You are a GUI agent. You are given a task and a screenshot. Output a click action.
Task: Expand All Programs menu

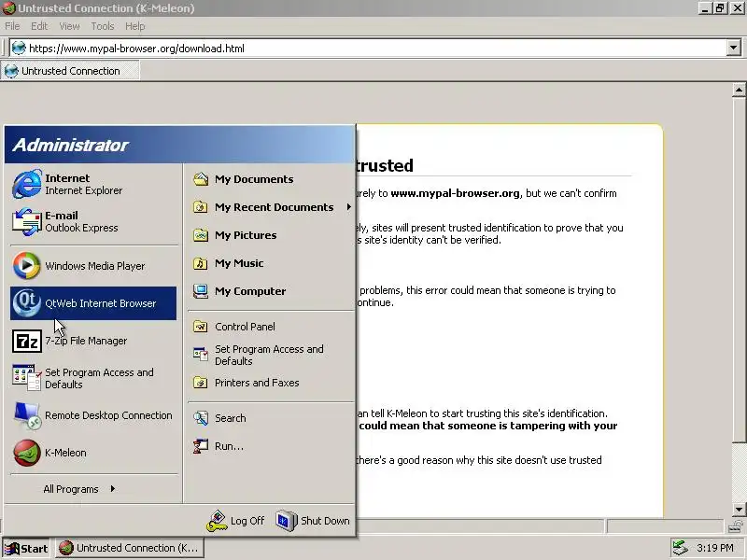coord(79,489)
